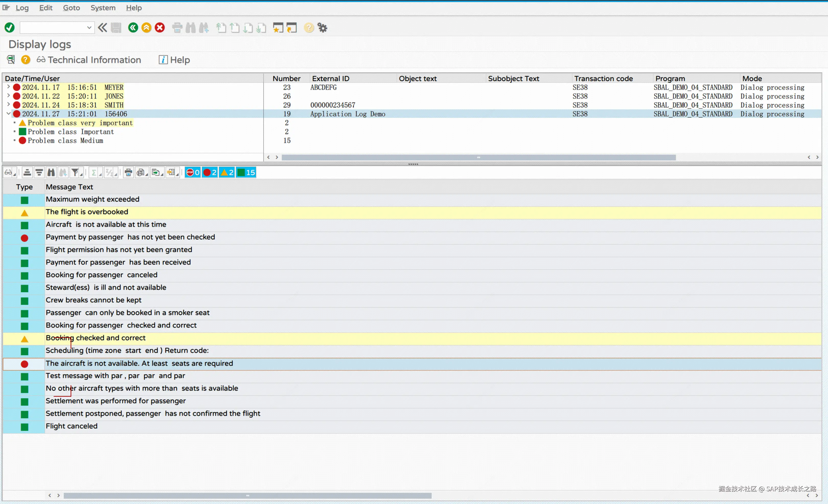
Task: Click the green Back arrow icon
Action: [x=133, y=28]
